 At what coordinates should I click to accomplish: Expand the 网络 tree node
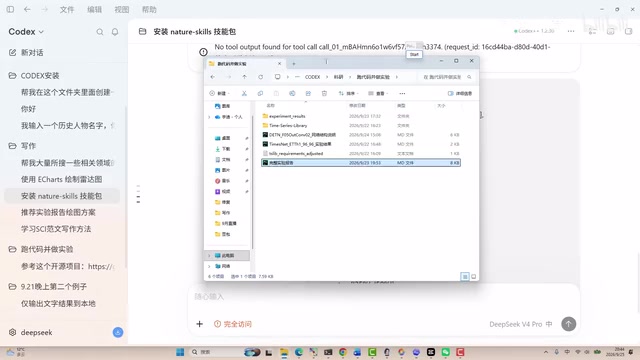tap(209, 266)
